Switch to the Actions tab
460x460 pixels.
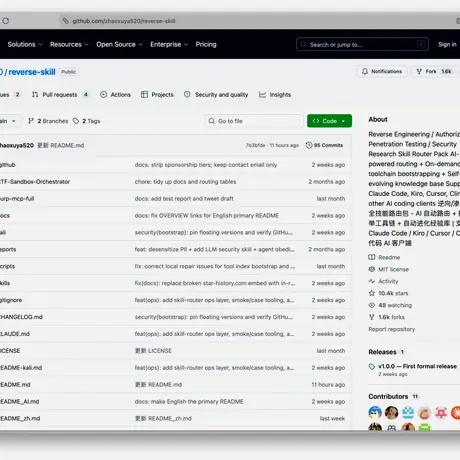click(x=115, y=95)
